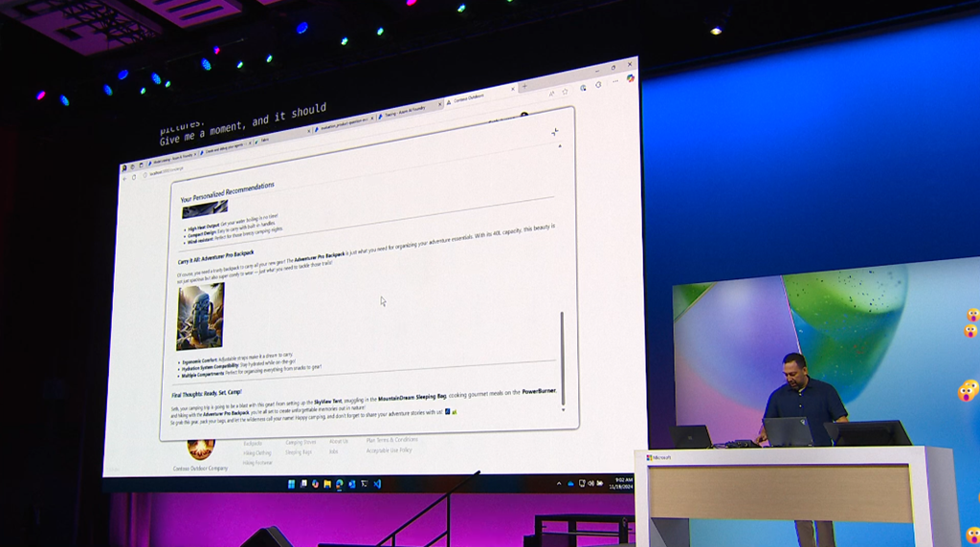Open the Sleeping Bags footer link
The height and width of the screenshot is (547, 980).
click(x=299, y=452)
